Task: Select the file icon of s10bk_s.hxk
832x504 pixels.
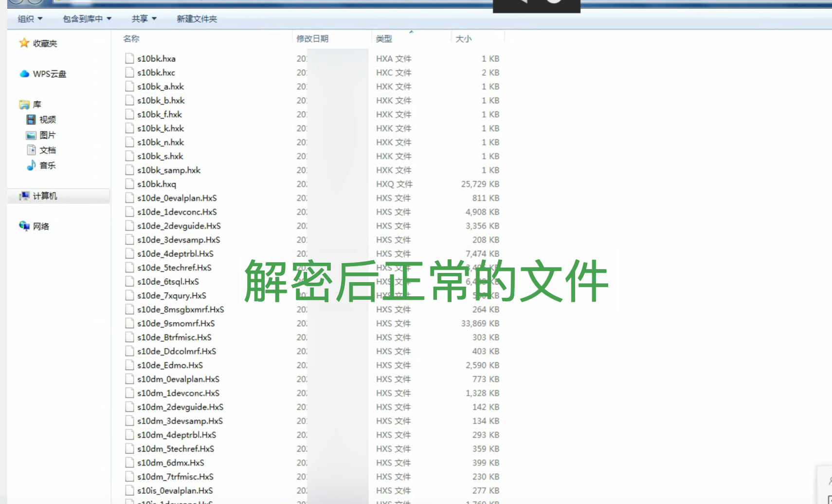Action: [129, 156]
